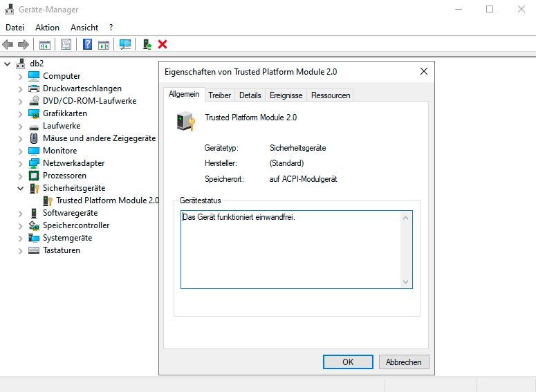Click the scan for hardware changes monitor icon

(x=125, y=44)
